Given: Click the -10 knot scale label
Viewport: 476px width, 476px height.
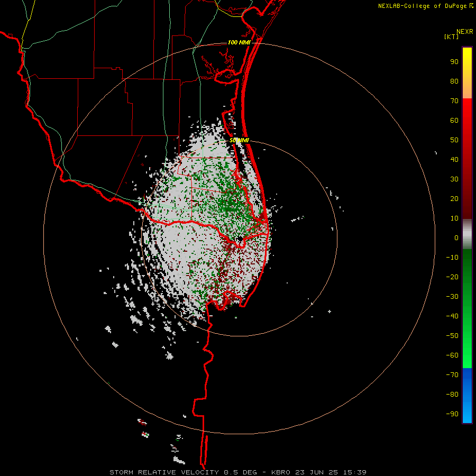Looking at the screenshot, I should (x=452, y=258).
